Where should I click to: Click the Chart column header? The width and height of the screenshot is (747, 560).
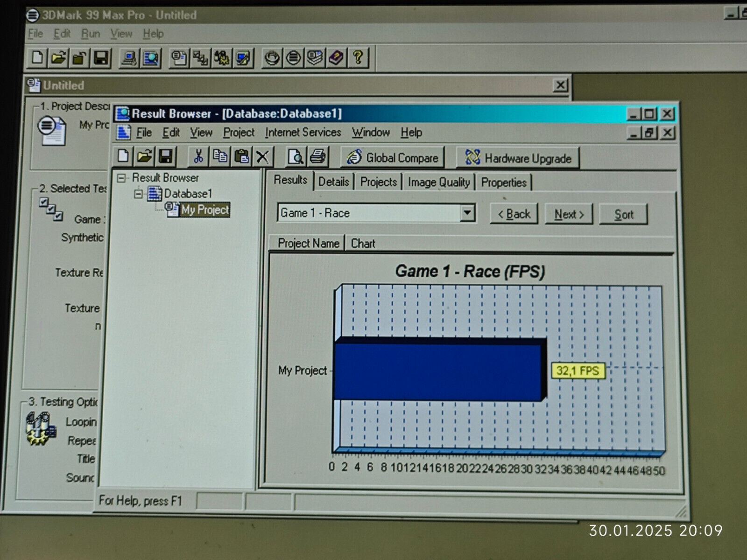(x=362, y=244)
